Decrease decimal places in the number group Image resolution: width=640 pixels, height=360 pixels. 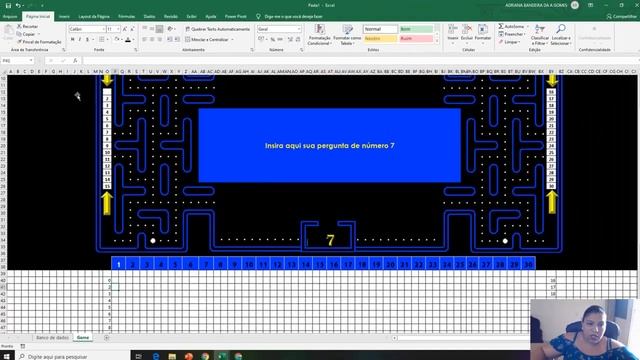(x=298, y=40)
